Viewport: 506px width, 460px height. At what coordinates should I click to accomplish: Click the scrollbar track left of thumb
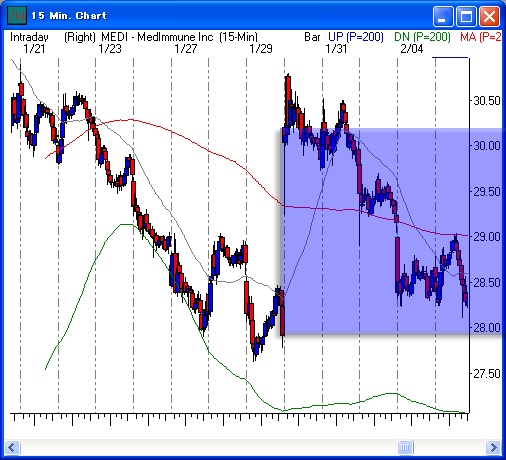[209, 447]
